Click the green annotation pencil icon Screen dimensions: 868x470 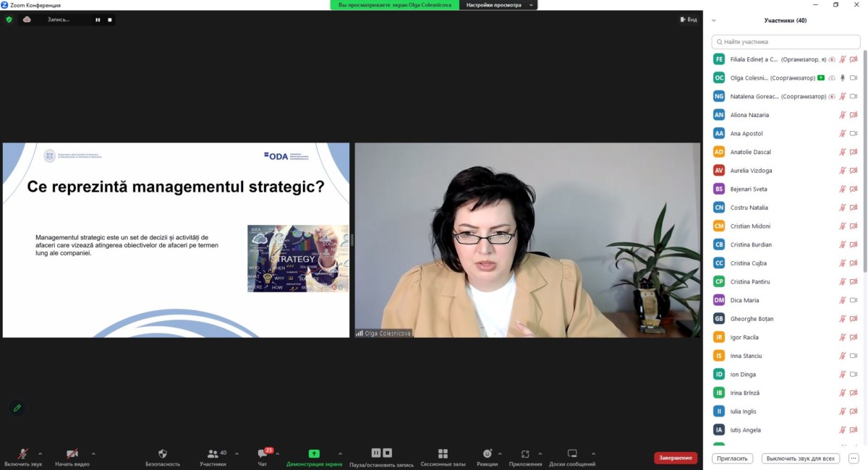(17, 408)
